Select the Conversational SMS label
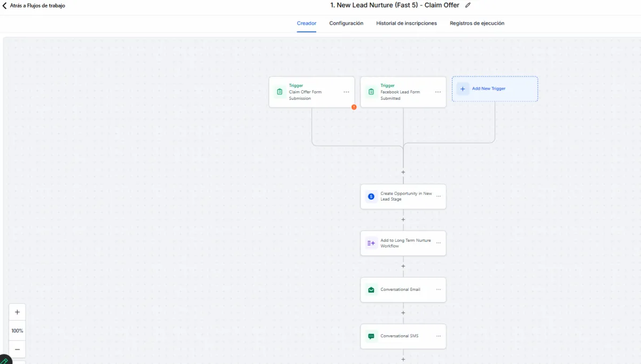The image size is (641, 364). (x=400, y=336)
